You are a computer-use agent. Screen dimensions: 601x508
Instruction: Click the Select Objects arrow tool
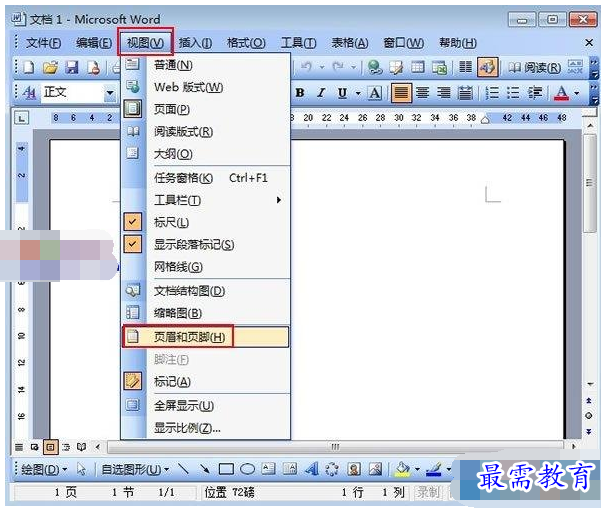pos(81,469)
